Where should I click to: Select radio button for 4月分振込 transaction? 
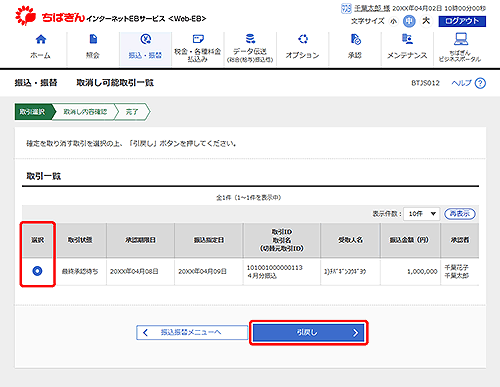(x=37, y=271)
